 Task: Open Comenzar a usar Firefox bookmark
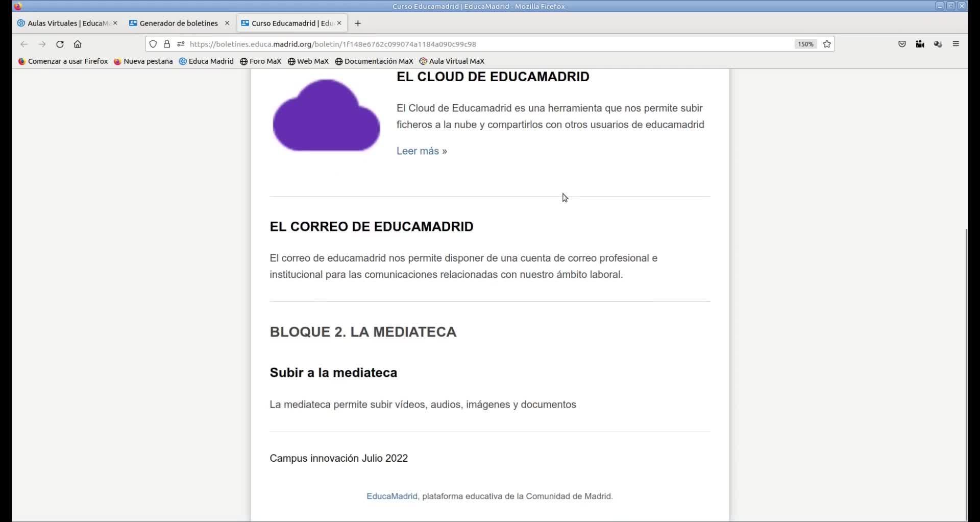[x=63, y=61]
